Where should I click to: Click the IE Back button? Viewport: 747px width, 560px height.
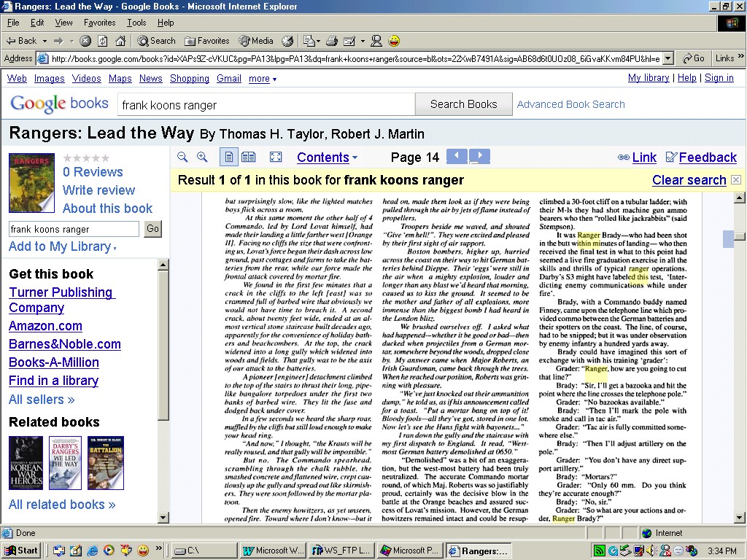[21, 41]
